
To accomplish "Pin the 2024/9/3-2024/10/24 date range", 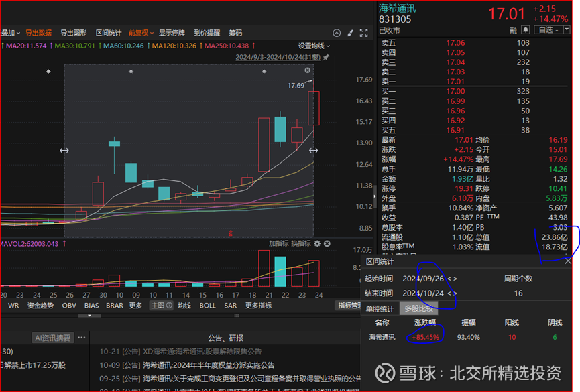I will pyautogui.click(x=326, y=58).
